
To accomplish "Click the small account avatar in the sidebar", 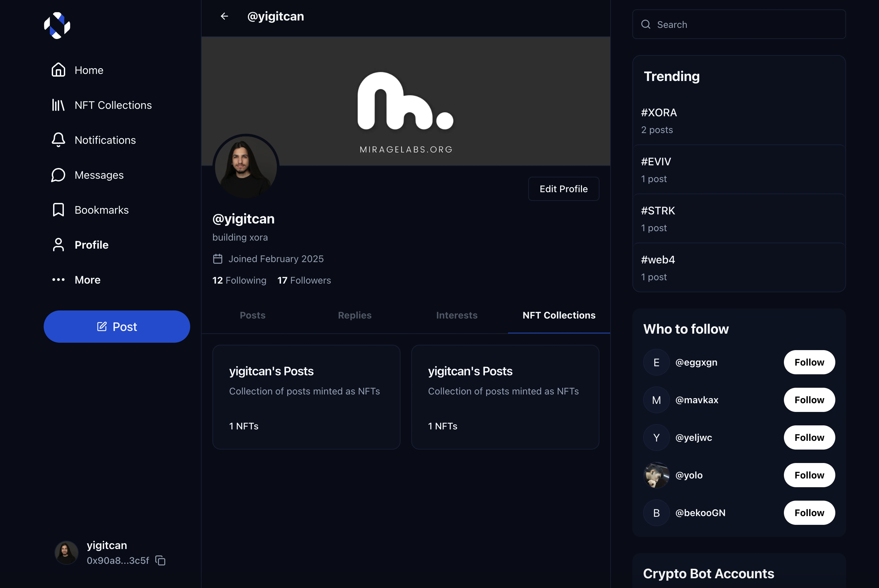I will tap(67, 553).
